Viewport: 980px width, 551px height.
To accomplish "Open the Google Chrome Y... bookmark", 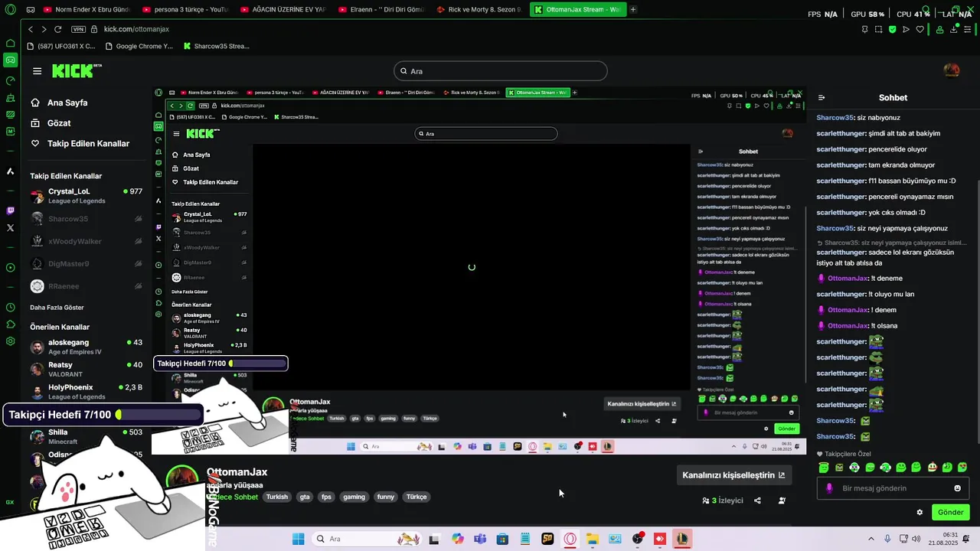I will coord(139,46).
